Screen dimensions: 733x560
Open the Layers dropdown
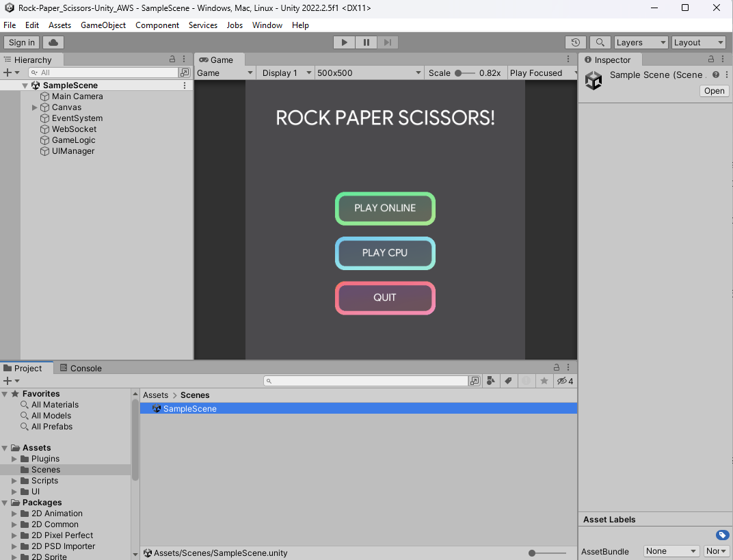(641, 42)
